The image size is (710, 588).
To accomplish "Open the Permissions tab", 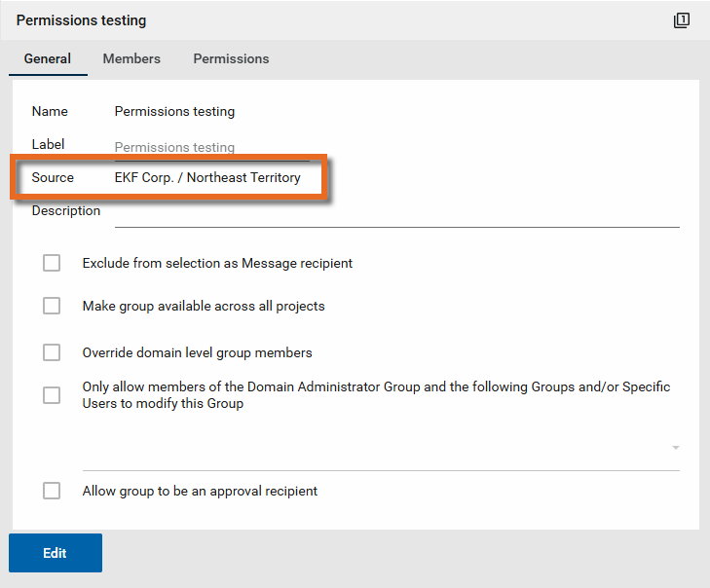I will point(231,58).
